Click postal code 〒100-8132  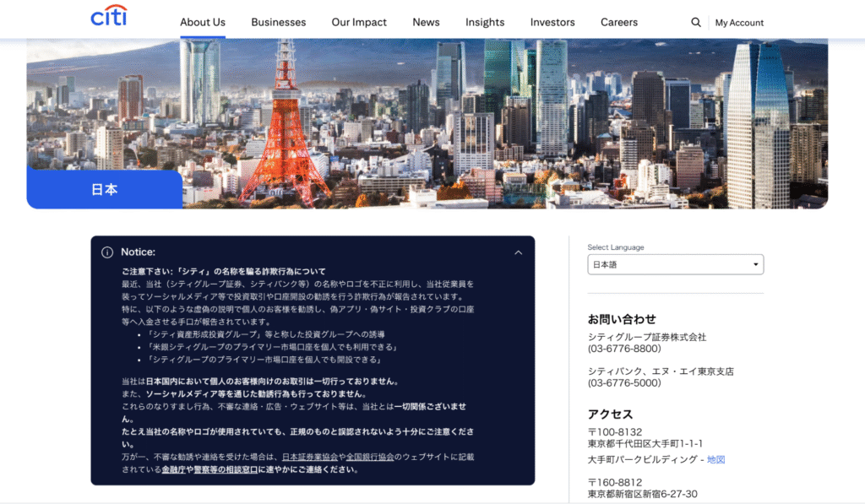615,431
